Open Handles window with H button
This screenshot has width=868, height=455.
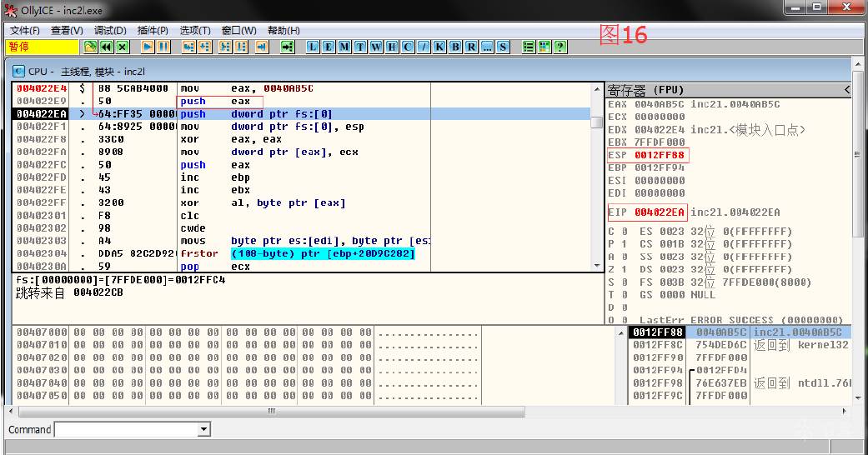click(392, 47)
